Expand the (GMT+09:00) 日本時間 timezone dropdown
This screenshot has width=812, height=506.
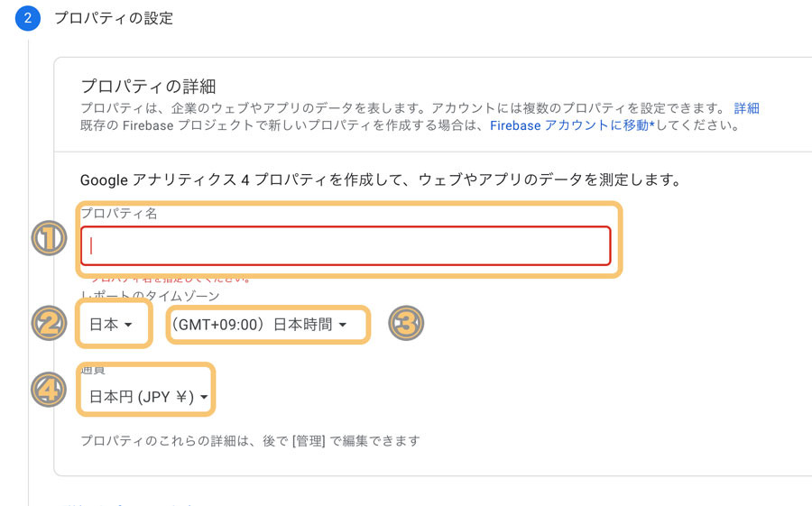point(259,325)
